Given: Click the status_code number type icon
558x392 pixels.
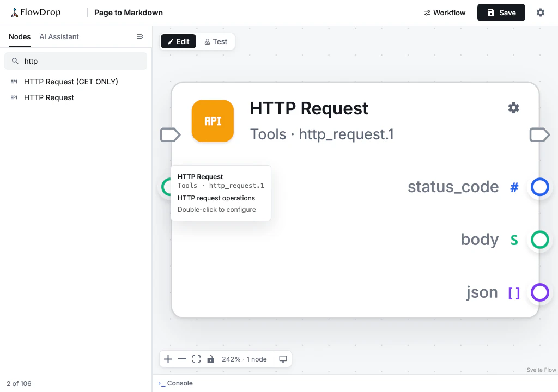Looking at the screenshot, I should coord(514,187).
